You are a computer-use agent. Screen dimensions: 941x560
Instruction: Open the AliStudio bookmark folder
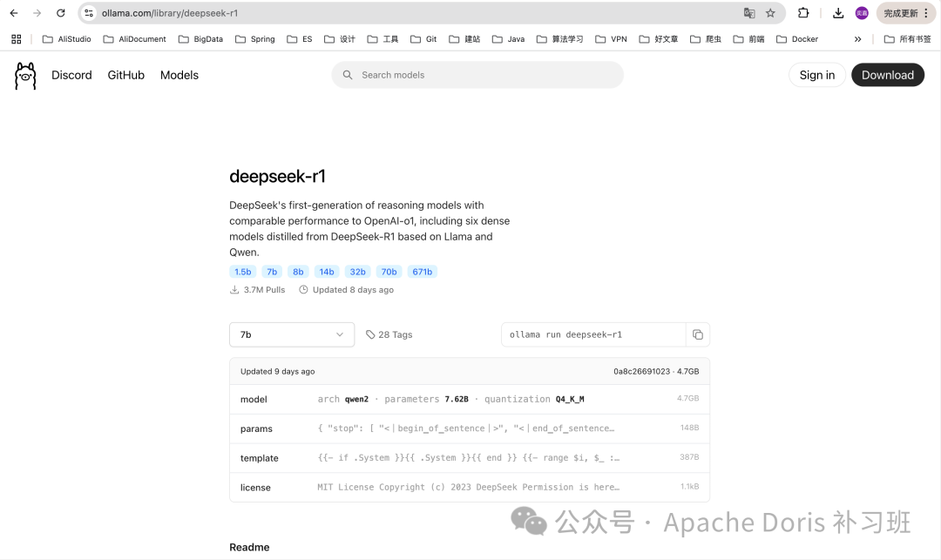pos(66,39)
